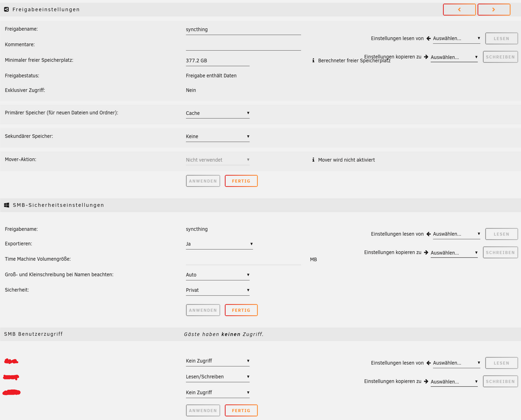Image resolution: width=521 pixels, height=420 pixels.
Task: Change case-sensitivity Auto dropdown
Action: pyautogui.click(x=218, y=275)
